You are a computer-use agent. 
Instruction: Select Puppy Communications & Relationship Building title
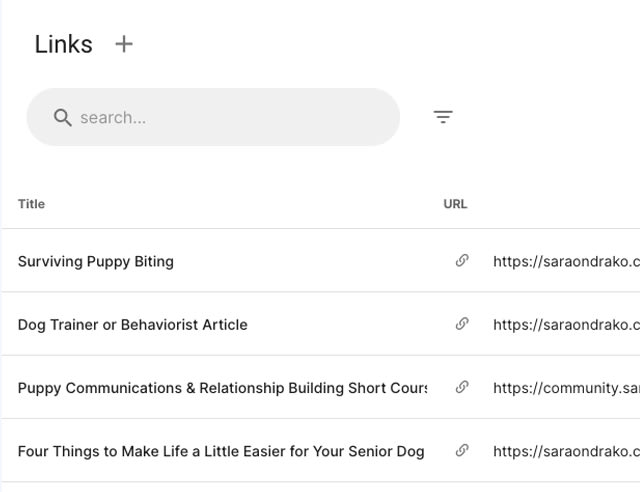pos(222,388)
